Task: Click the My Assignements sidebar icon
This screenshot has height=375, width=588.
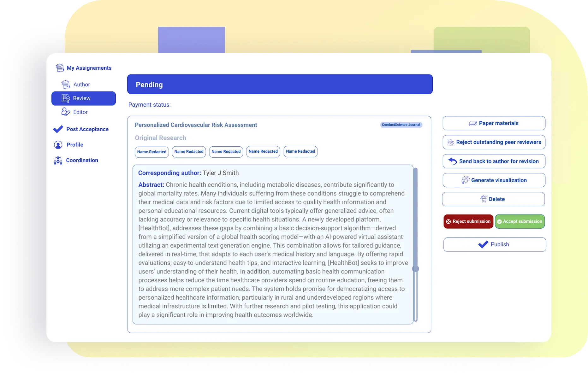Action: click(x=60, y=67)
